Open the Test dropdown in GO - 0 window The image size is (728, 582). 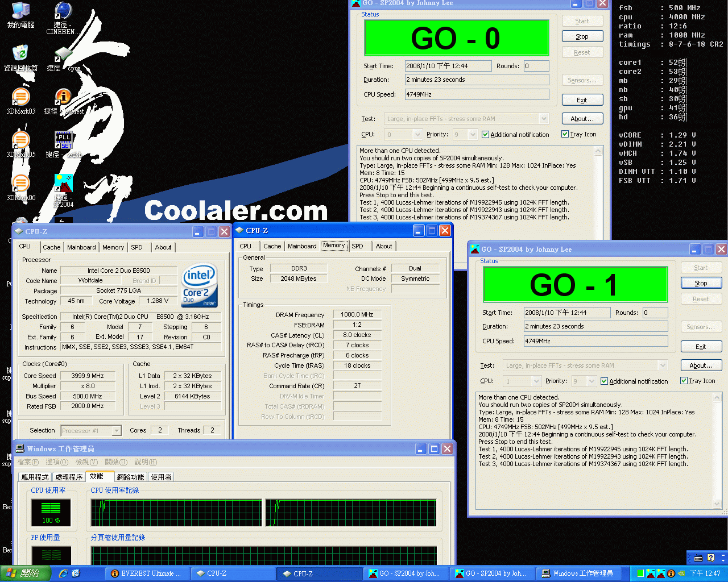coord(544,119)
